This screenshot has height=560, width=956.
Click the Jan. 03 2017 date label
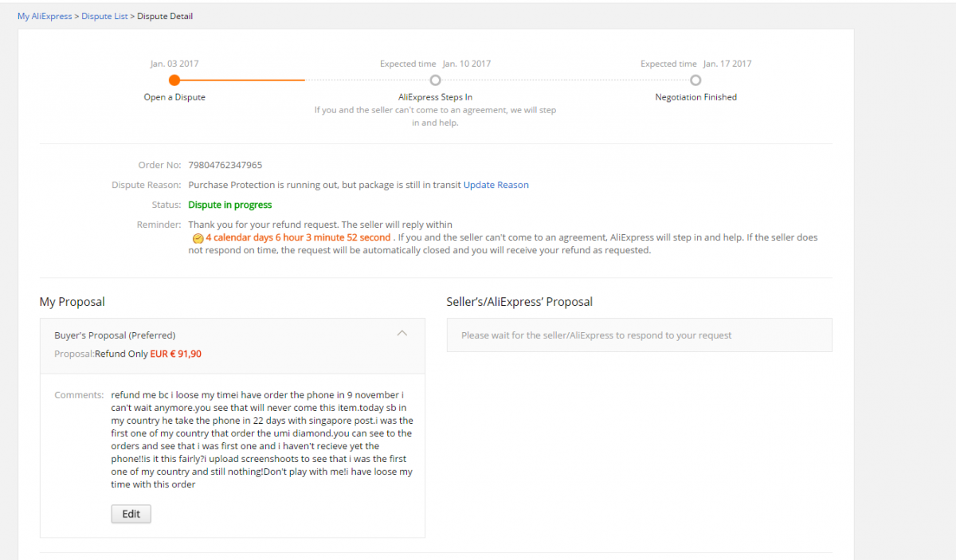174,64
